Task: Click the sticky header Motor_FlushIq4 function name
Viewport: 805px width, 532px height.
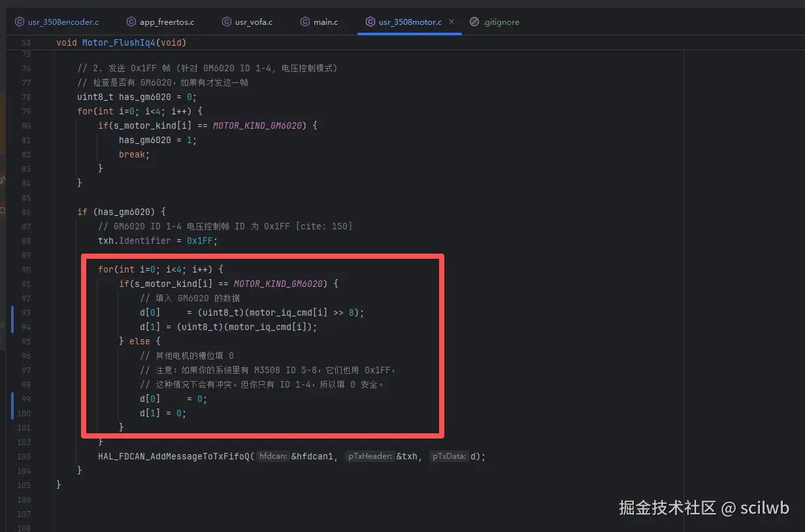Action: (119, 42)
